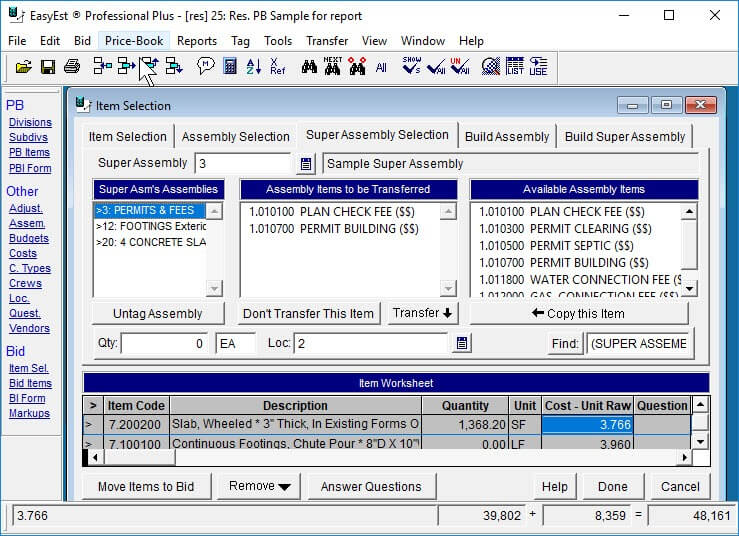739x536 pixels.
Task: Switch to Build Super Assembly tab
Action: click(x=625, y=137)
